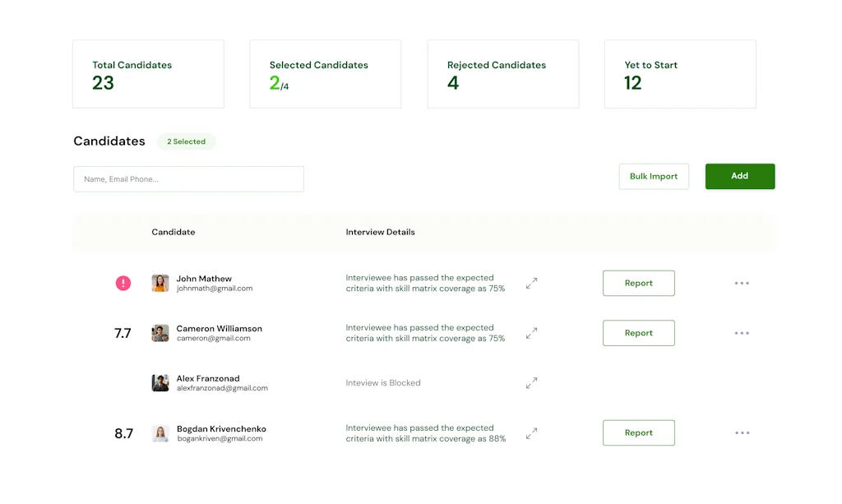Click Cameron Williamson's profile avatar
This screenshot has height=504, width=842.
(x=160, y=333)
